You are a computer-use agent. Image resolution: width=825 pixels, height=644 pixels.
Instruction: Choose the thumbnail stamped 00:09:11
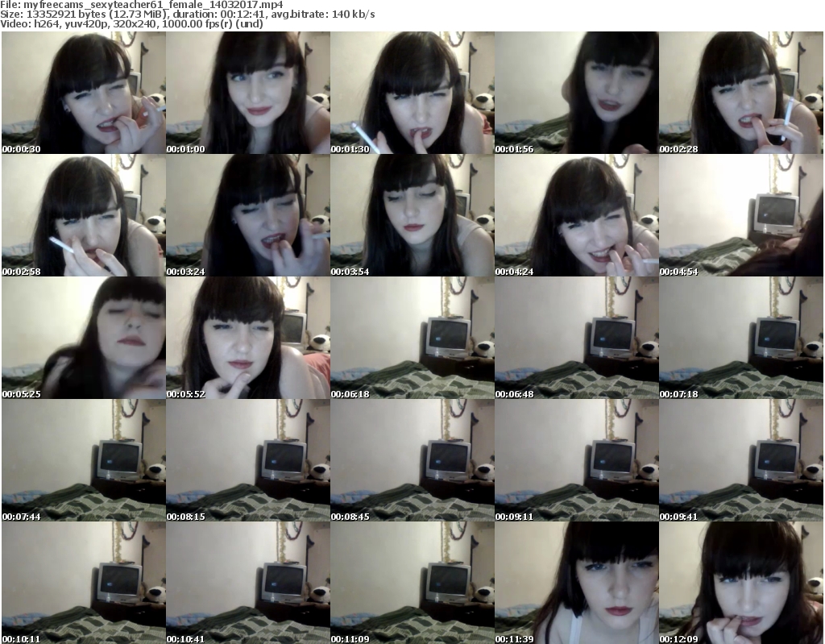pos(577,460)
